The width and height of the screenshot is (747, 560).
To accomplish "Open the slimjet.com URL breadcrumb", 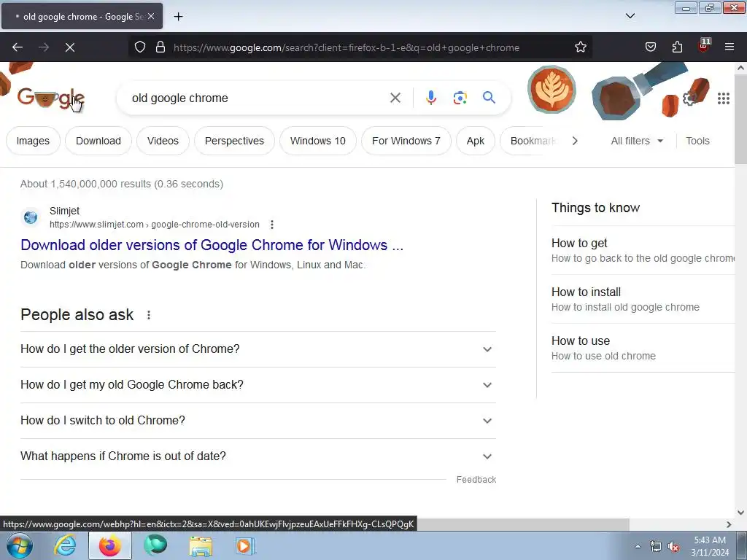I will pyautogui.click(x=155, y=225).
